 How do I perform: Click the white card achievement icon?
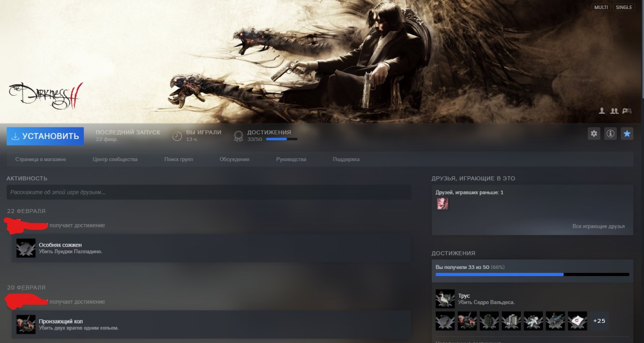pyautogui.click(x=578, y=321)
